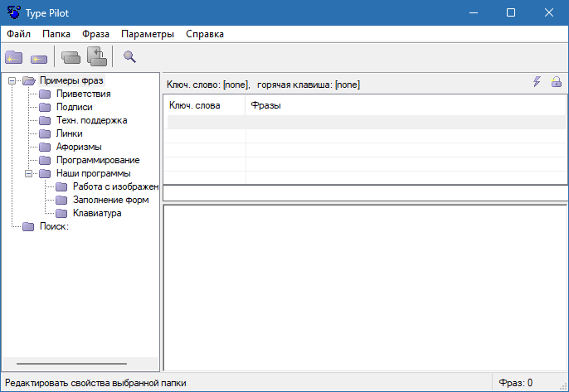This screenshot has width=569, height=392.
Task: Select the Приветствия folder
Action: click(84, 94)
